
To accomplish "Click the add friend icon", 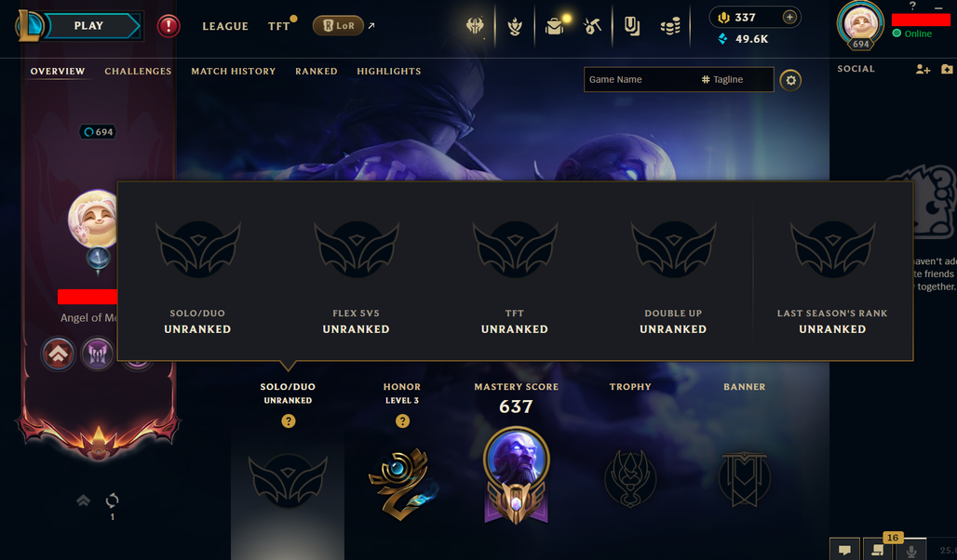I will tap(923, 69).
